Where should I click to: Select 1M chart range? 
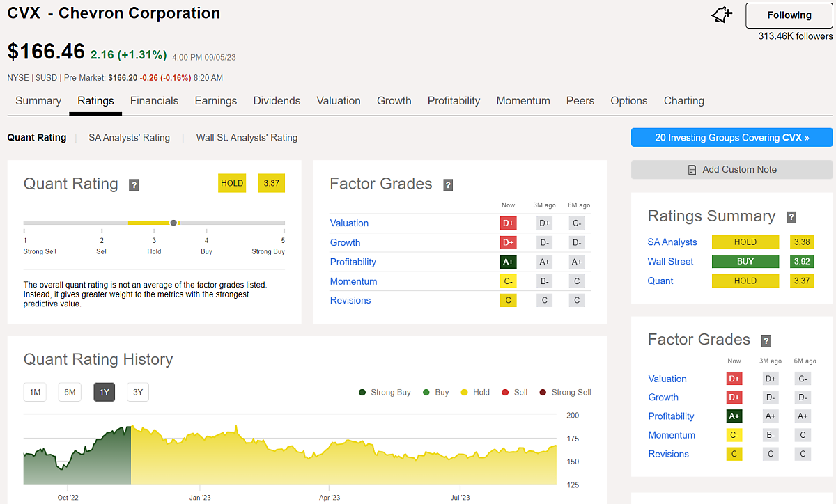coord(35,393)
